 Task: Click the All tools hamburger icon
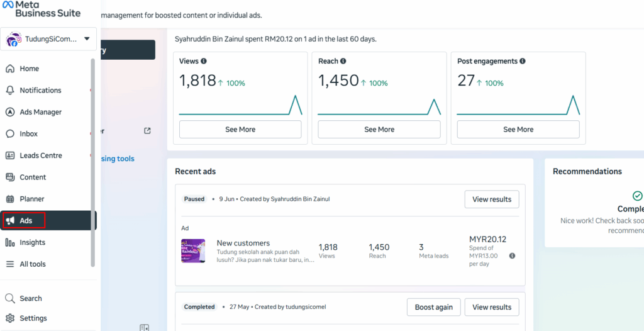[x=10, y=264]
